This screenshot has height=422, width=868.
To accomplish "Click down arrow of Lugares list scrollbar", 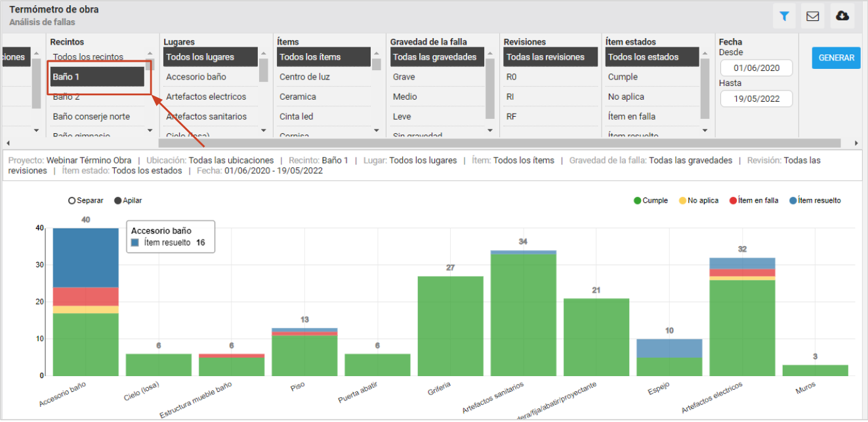I will 263,131.
